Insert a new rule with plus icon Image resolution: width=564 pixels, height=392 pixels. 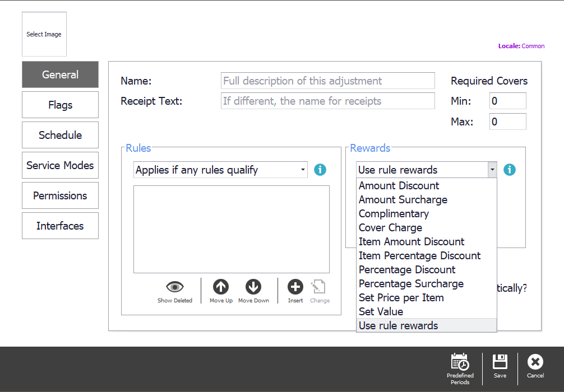tap(295, 287)
